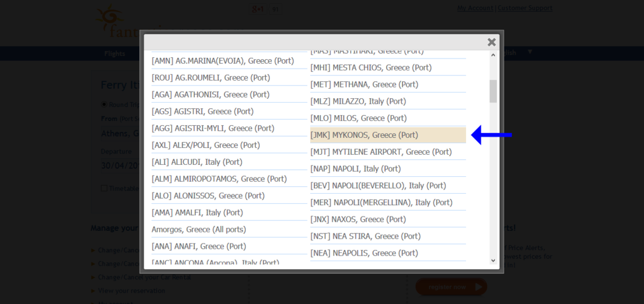644x304 pixels.
Task: Click the Google +1 button
Action: click(257, 9)
